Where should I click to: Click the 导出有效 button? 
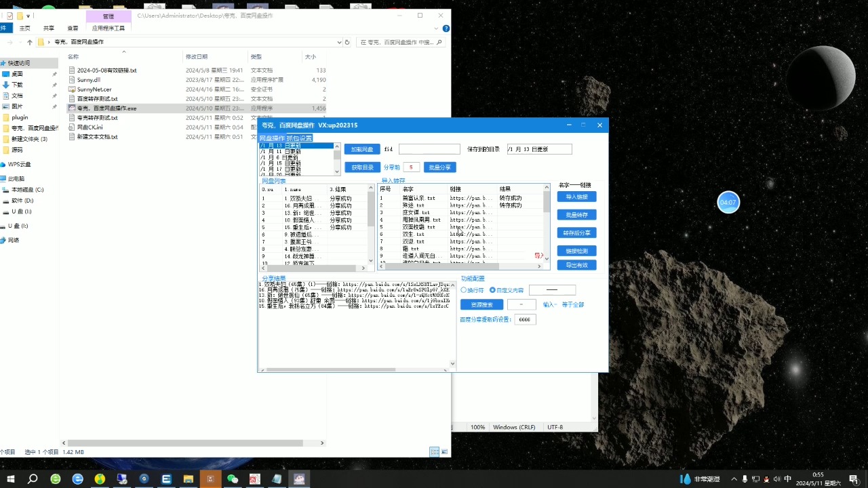tap(576, 265)
